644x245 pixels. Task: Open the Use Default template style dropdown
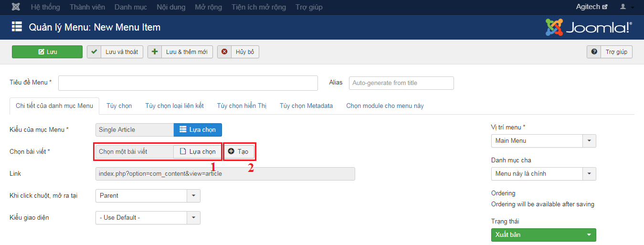tap(148, 218)
